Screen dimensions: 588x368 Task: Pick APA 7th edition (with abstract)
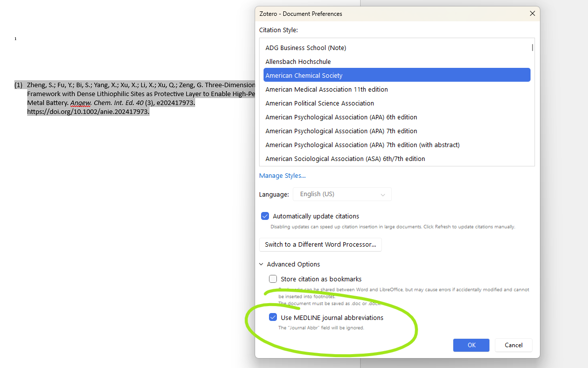pos(397,145)
